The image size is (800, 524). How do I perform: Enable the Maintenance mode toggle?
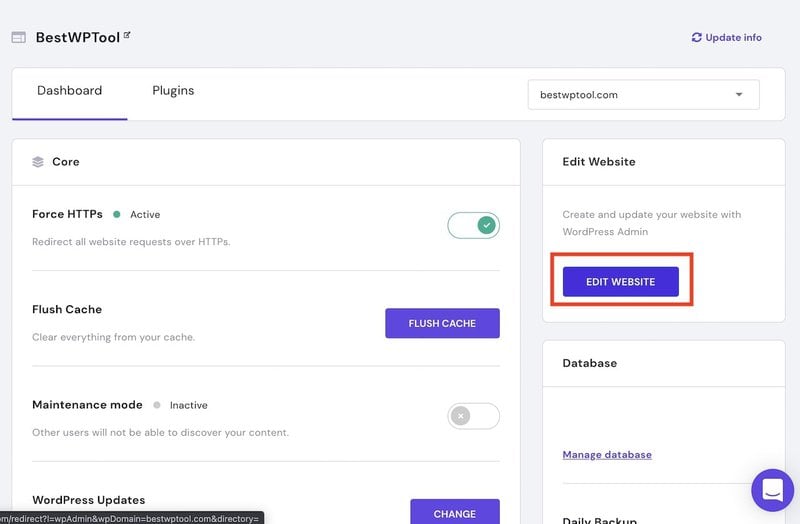pyautogui.click(x=473, y=416)
